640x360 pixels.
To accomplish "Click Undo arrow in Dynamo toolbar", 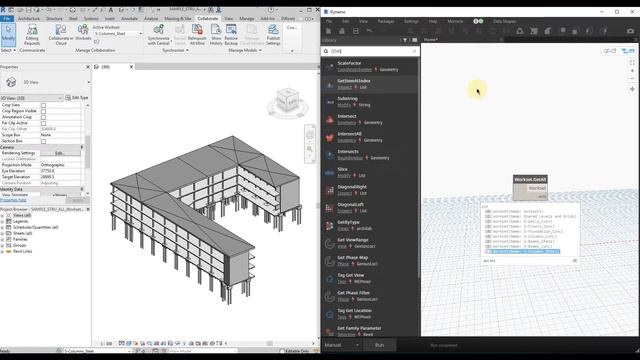I will coord(369,31).
